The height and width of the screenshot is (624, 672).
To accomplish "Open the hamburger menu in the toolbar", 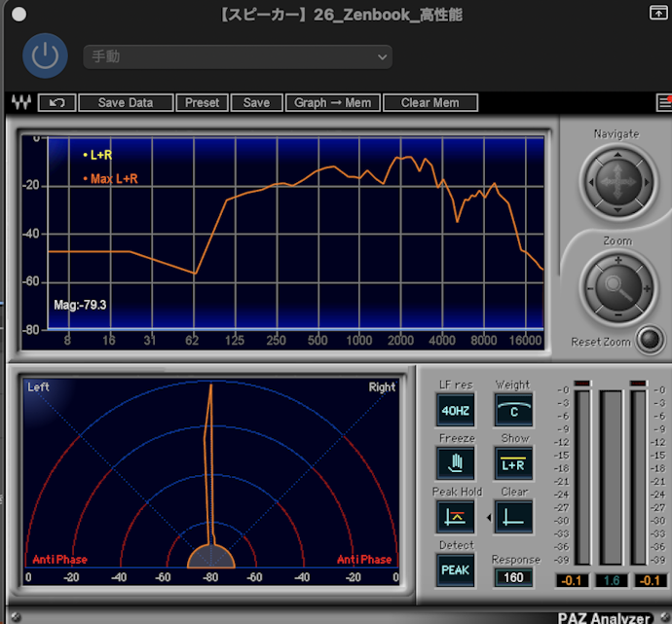I will pos(664,103).
